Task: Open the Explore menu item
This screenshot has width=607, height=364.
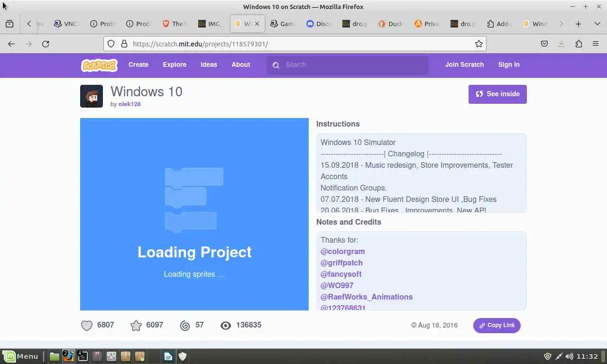Action: coord(175,65)
